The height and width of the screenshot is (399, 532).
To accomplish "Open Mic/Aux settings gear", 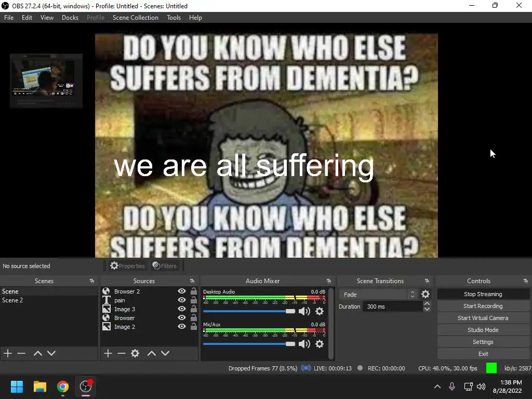I will [x=320, y=344].
